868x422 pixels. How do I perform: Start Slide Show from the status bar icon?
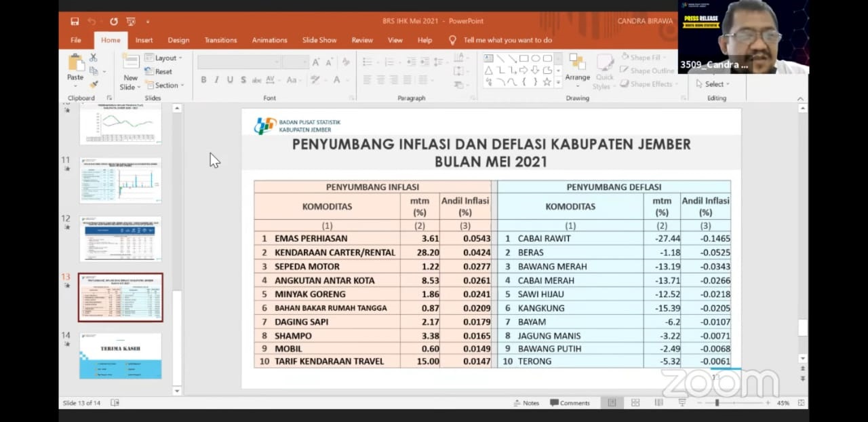682,402
